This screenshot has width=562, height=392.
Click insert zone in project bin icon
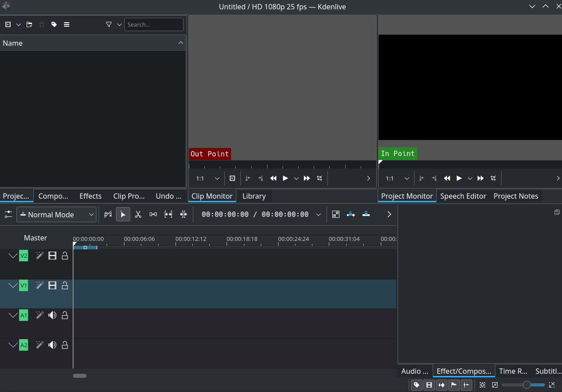pyautogui.click(x=232, y=178)
